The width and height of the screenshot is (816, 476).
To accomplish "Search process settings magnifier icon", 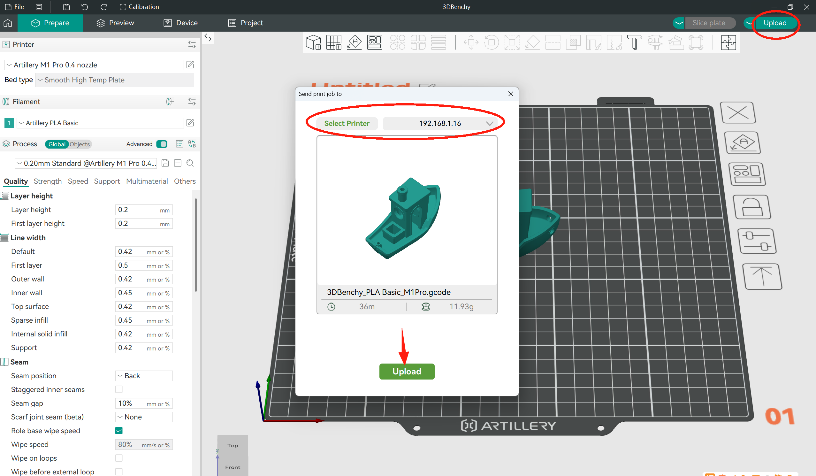I will pyautogui.click(x=190, y=163).
